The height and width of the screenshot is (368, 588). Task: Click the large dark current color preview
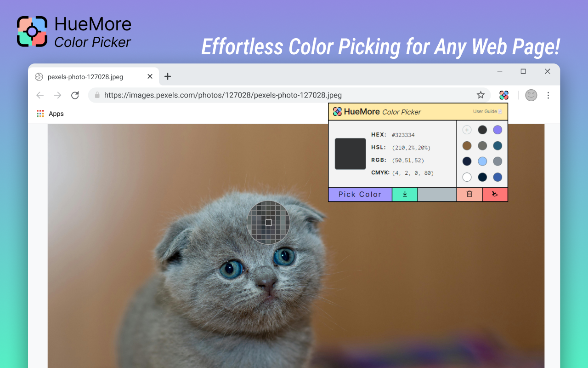(x=350, y=154)
